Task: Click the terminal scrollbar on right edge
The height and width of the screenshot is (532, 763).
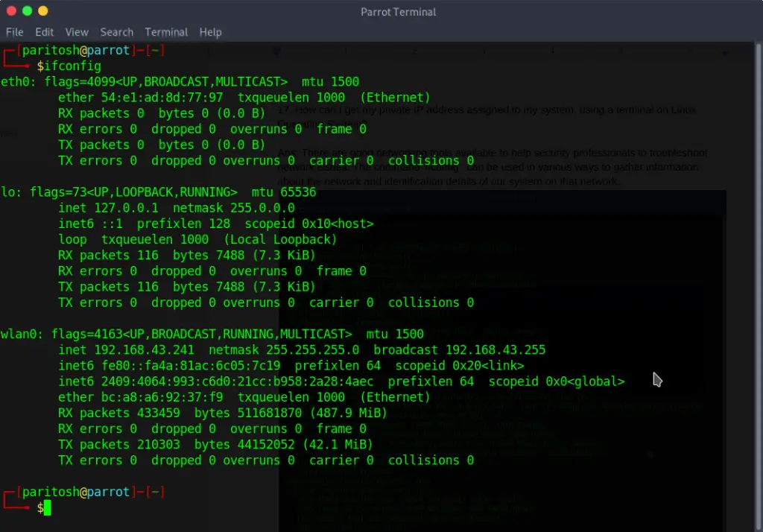Action: click(x=758, y=287)
